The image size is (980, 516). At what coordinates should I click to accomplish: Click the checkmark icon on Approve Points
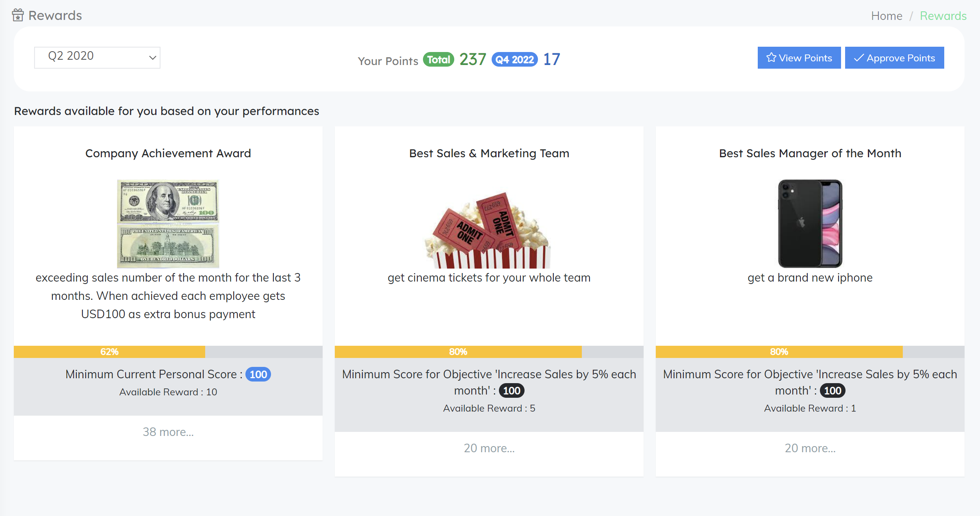point(859,58)
